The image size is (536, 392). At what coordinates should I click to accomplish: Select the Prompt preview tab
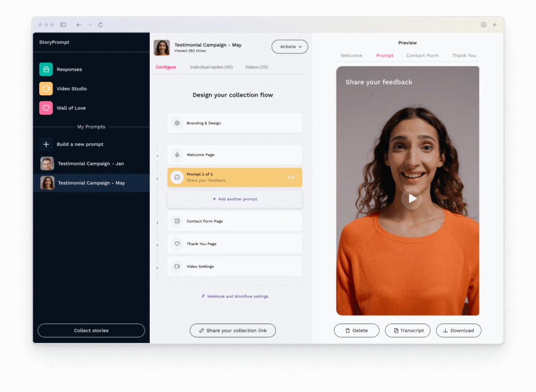pyautogui.click(x=385, y=55)
